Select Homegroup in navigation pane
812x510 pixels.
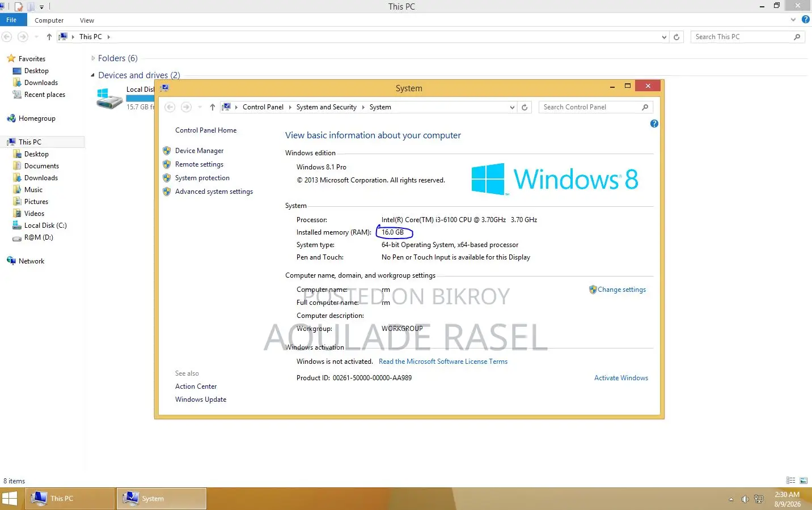tap(37, 118)
